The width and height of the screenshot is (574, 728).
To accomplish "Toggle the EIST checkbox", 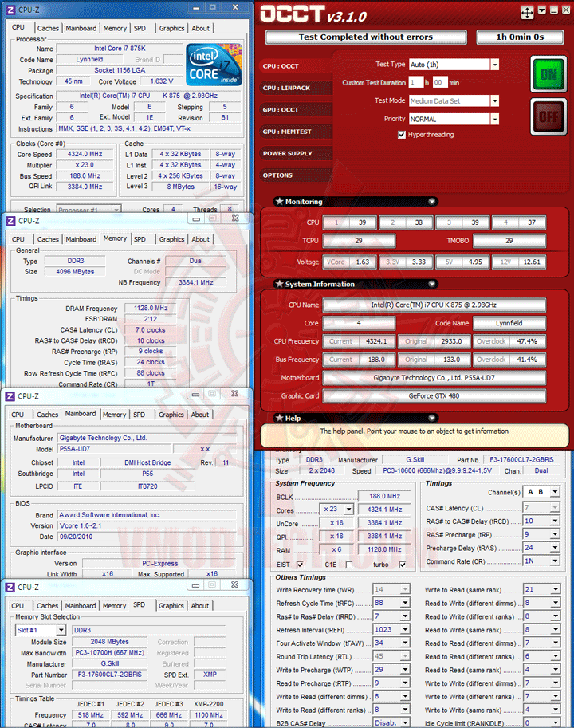I will (x=300, y=565).
